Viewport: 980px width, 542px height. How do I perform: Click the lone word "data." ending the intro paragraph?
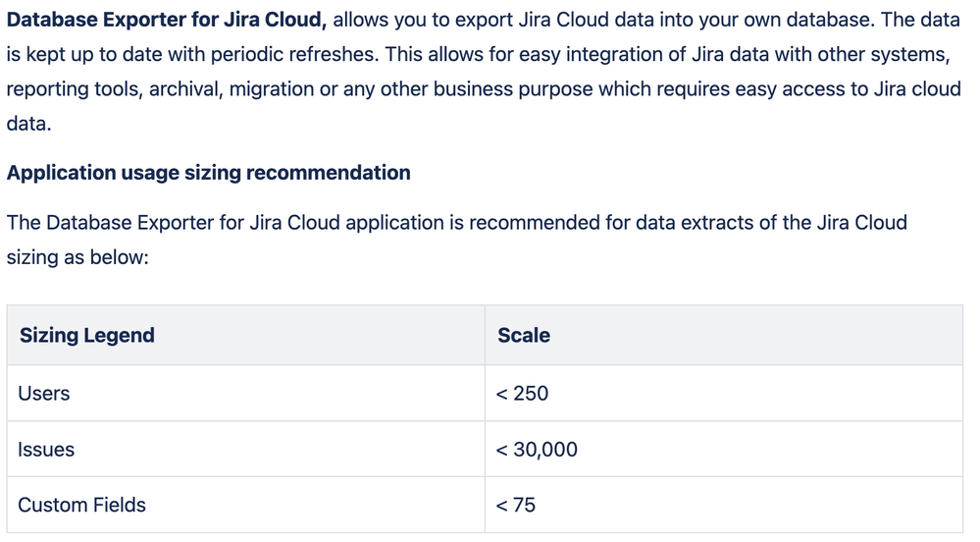28,124
